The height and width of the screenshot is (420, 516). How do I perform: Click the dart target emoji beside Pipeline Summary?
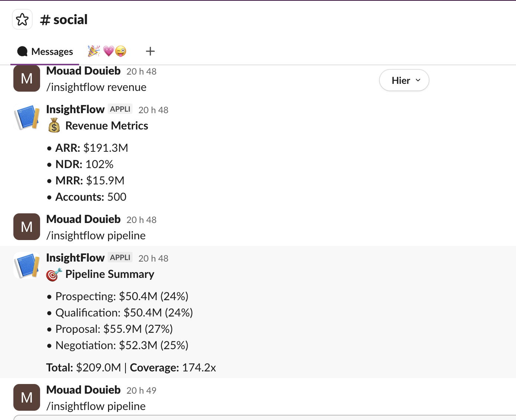[x=54, y=274]
